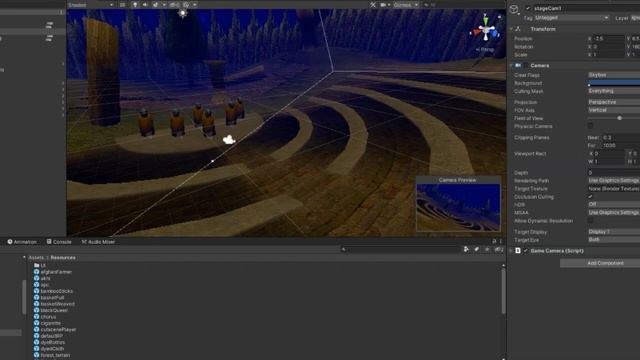Open Culling Mask Everything dropdown
640x360 pixels.
[614, 91]
